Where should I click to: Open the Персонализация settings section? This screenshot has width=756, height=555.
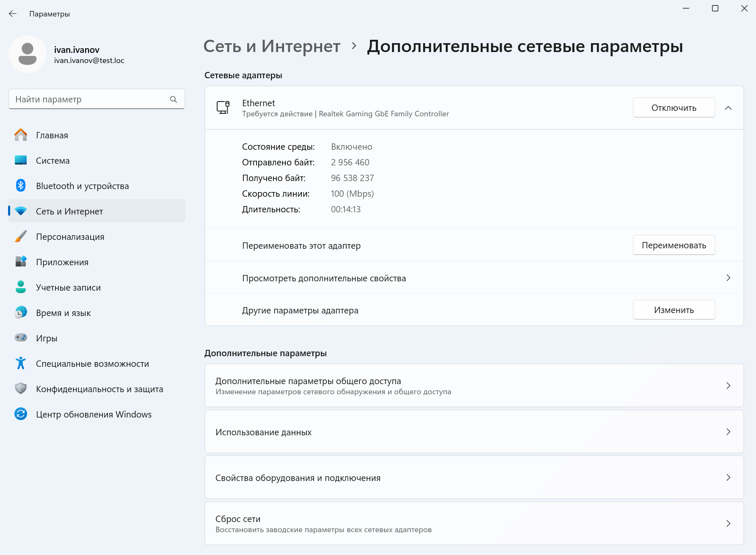coord(70,237)
